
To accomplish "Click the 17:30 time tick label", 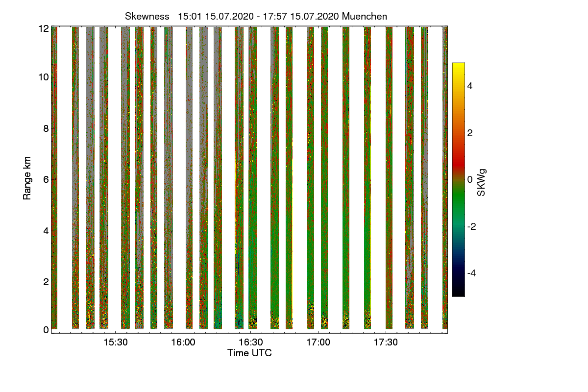I will (x=386, y=342).
